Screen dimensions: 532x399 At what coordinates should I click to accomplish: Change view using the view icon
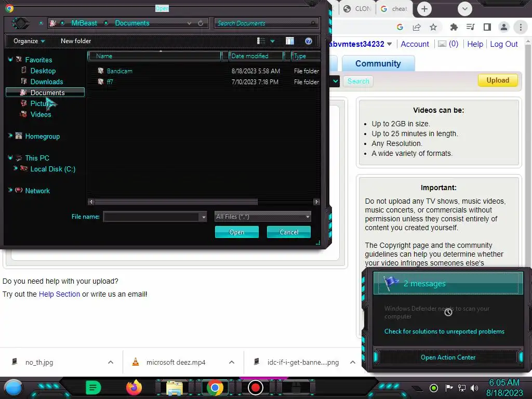[261, 41]
